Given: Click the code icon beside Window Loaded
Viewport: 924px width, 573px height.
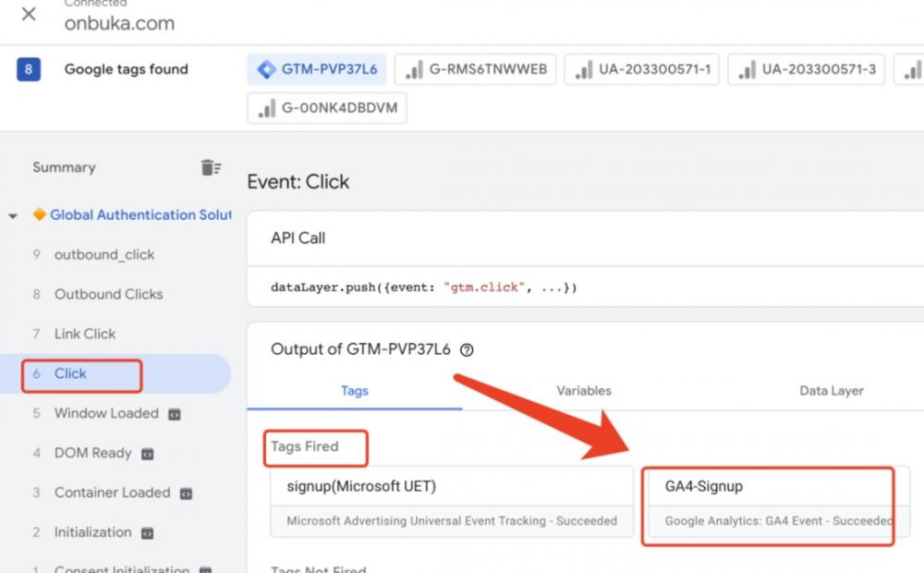Looking at the screenshot, I should (x=175, y=414).
